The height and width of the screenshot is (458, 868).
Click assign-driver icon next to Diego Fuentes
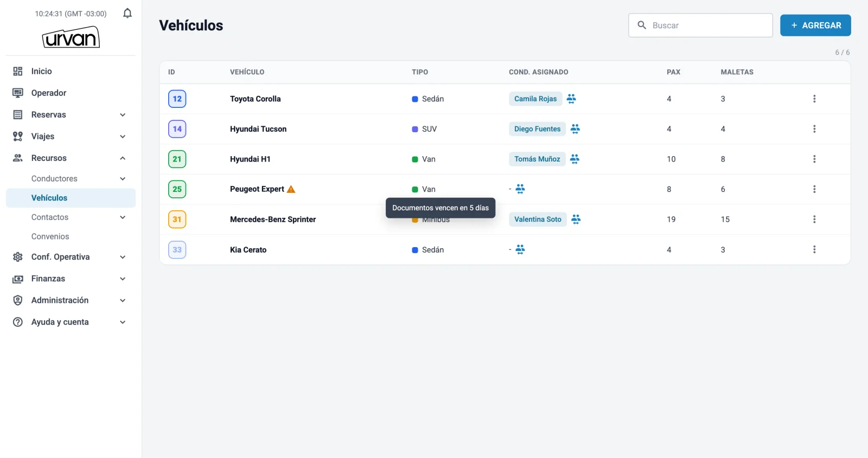pyautogui.click(x=576, y=128)
